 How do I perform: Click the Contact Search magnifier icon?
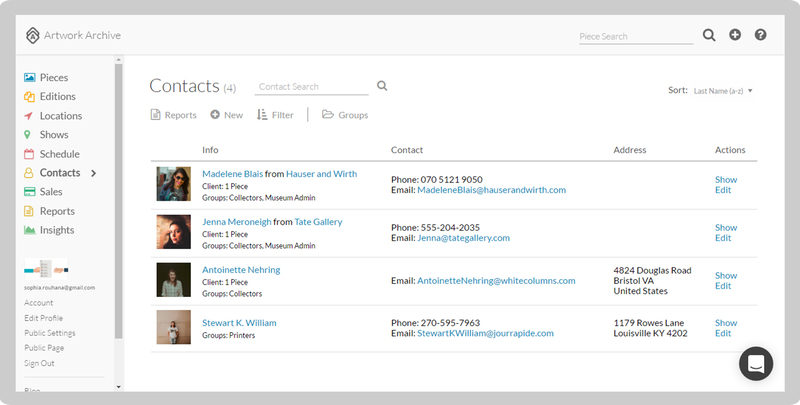tap(382, 87)
